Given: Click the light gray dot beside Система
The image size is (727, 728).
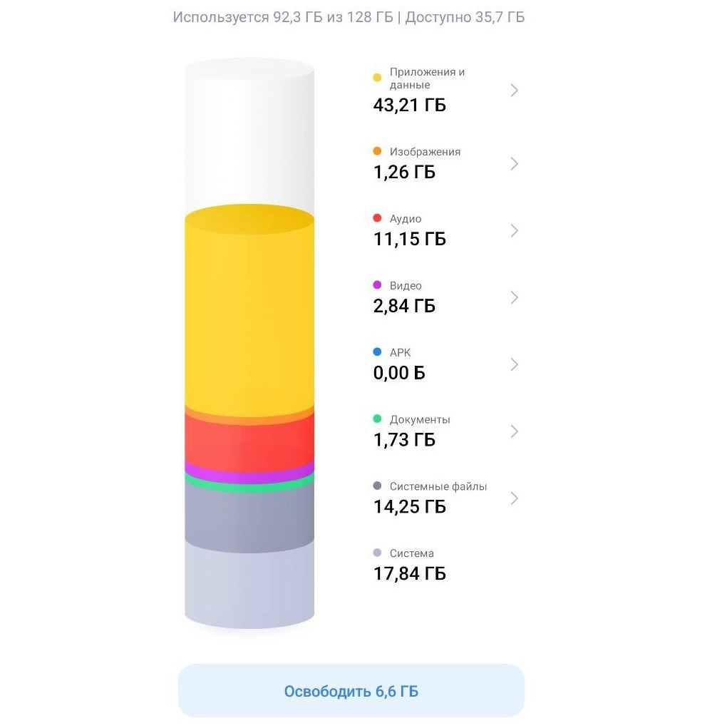Looking at the screenshot, I should coord(378,553).
